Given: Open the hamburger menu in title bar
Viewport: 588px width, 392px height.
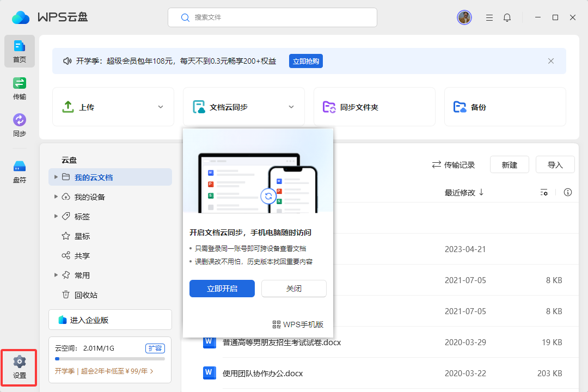Looking at the screenshot, I should tap(489, 17).
